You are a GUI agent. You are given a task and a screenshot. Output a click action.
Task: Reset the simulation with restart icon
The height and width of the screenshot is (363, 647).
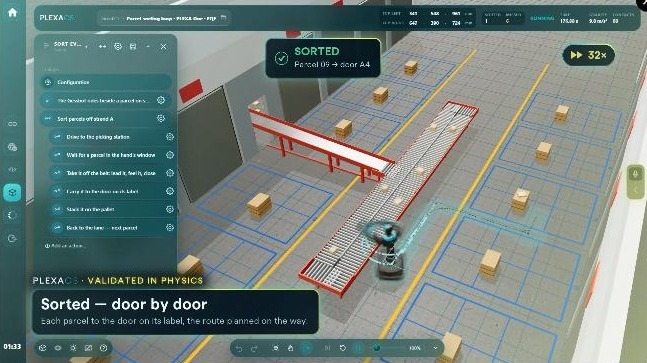click(342, 348)
